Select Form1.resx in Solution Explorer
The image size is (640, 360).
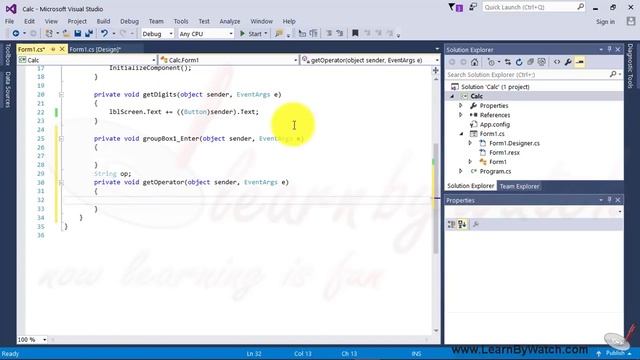(504, 153)
